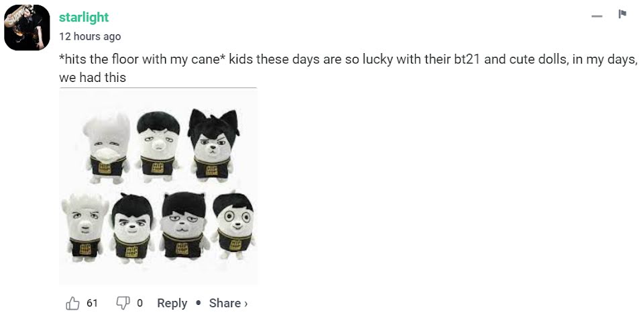The height and width of the screenshot is (315, 644).
Task: View the 0 dislikes count
Action: coord(140,304)
